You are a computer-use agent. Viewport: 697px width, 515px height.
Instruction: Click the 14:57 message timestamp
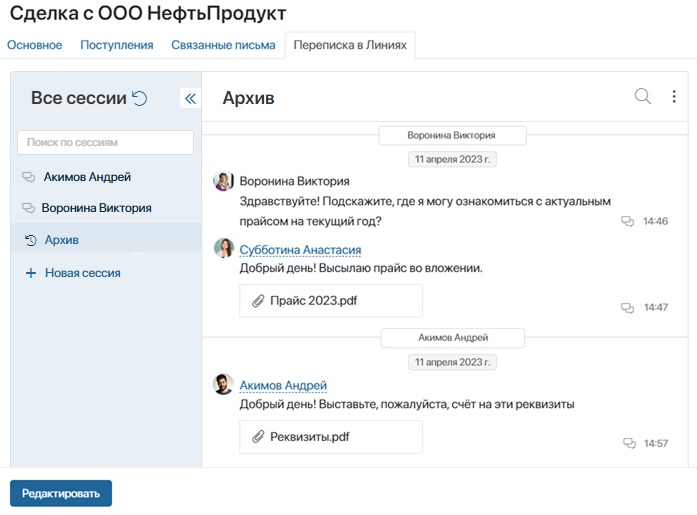[656, 443]
